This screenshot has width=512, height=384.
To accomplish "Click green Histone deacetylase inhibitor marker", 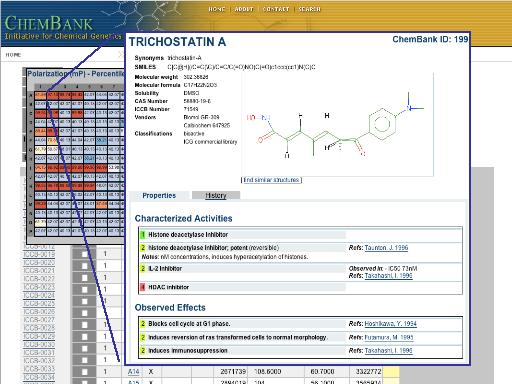I will pos(143,235).
